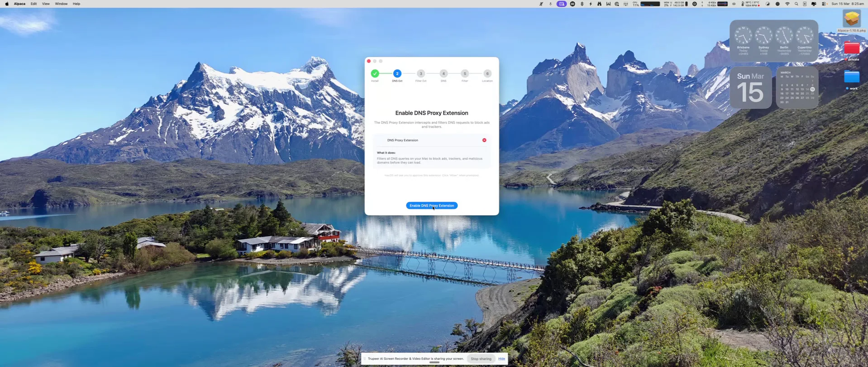
Task: Click Stop sharing in the screen recorder bar
Action: click(x=481, y=359)
